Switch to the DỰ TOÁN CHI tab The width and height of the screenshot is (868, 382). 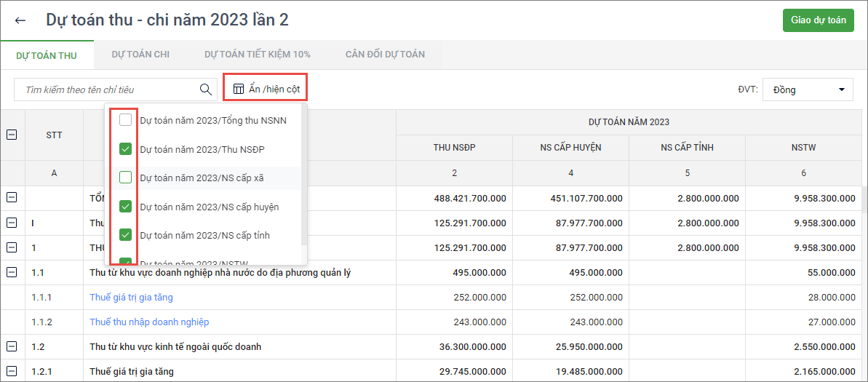(x=140, y=55)
